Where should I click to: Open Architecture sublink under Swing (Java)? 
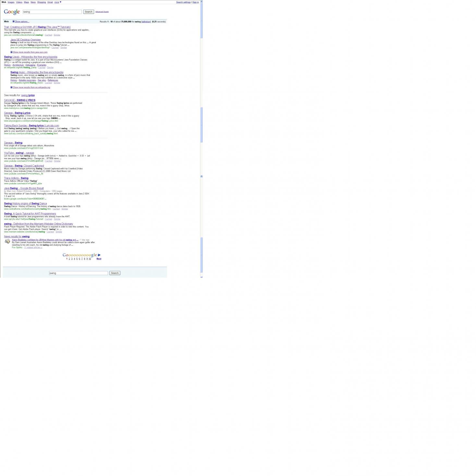(x=18, y=65)
